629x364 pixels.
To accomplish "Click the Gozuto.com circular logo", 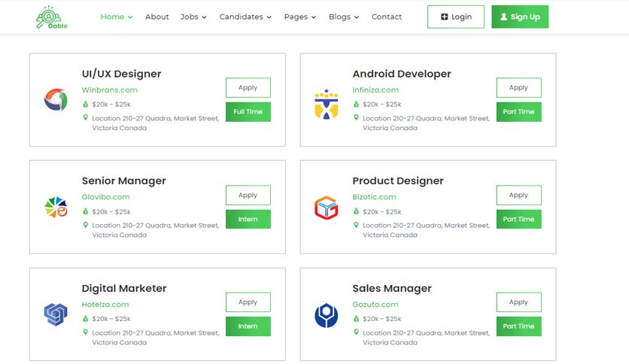I will (x=326, y=315).
